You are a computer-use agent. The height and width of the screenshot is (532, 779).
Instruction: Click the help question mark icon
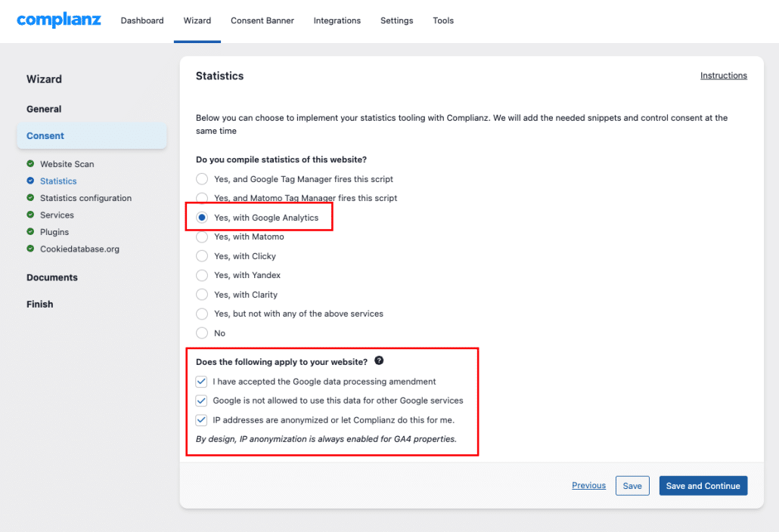pyautogui.click(x=379, y=360)
